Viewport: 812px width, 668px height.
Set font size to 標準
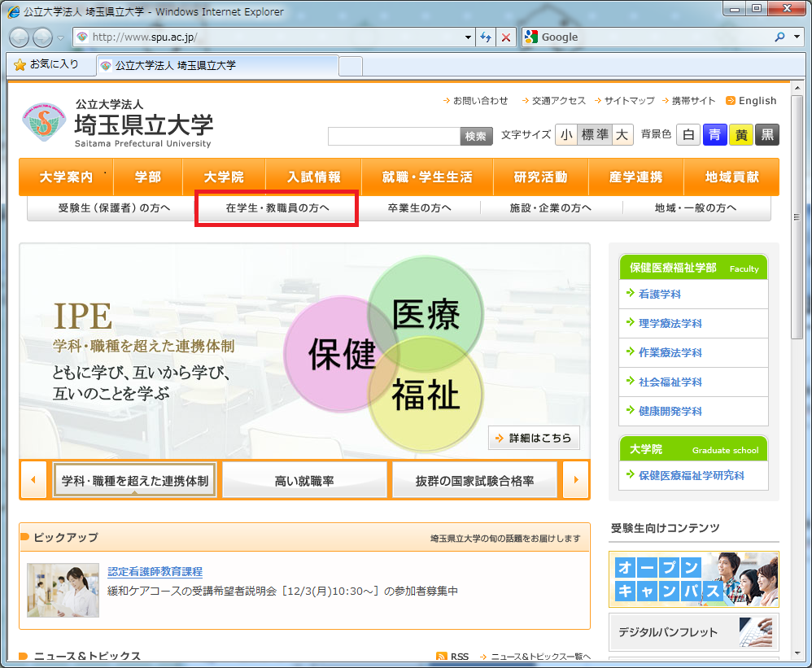click(595, 135)
